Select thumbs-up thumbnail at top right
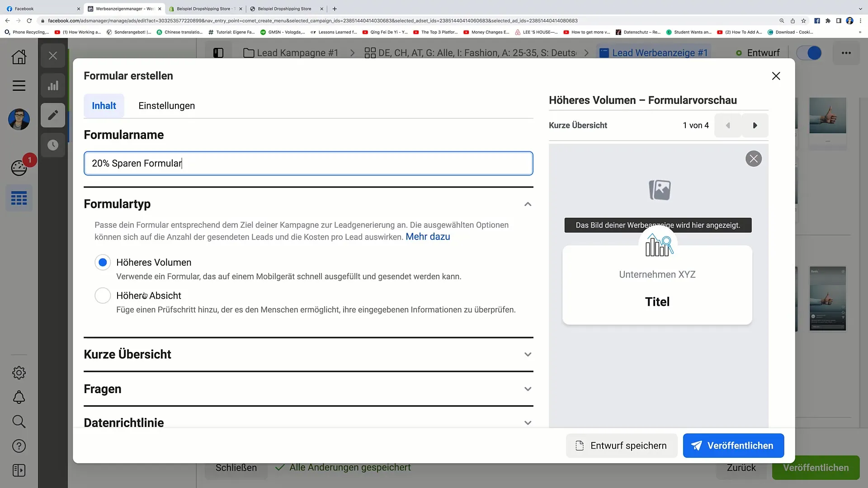 [827, 116]
